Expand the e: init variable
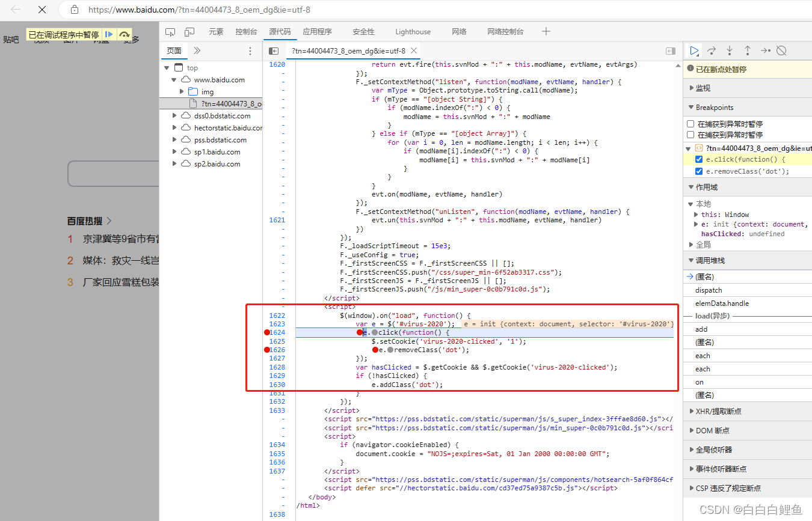812x521 pixels. 697,224
